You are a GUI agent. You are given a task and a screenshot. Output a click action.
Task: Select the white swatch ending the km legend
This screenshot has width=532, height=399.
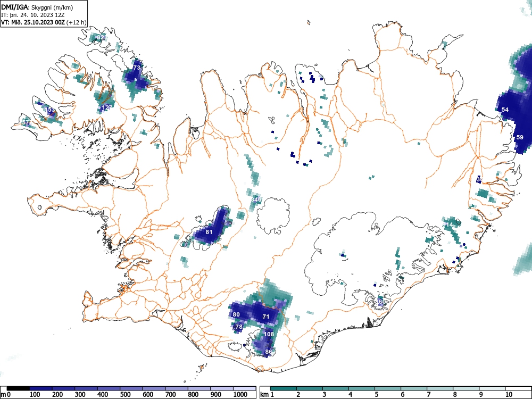click(517, 388)
